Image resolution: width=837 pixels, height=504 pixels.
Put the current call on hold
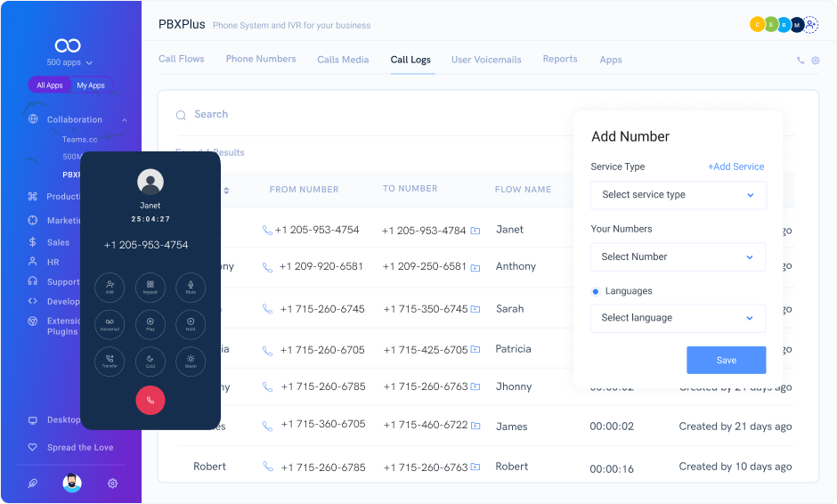191,324
